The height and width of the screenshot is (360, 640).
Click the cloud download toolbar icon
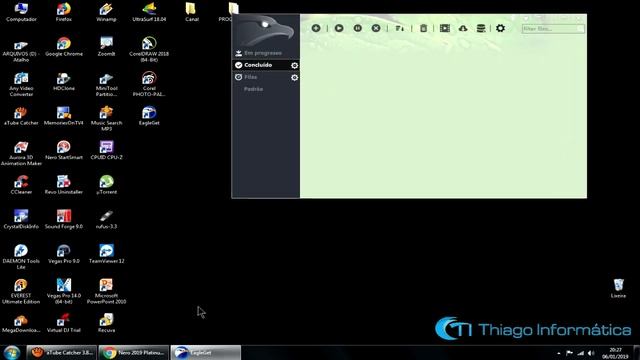(x=463, y=28)
